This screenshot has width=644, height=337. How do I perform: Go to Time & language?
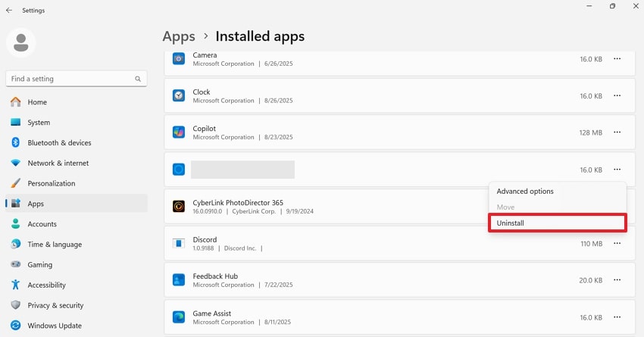point(55,245)
